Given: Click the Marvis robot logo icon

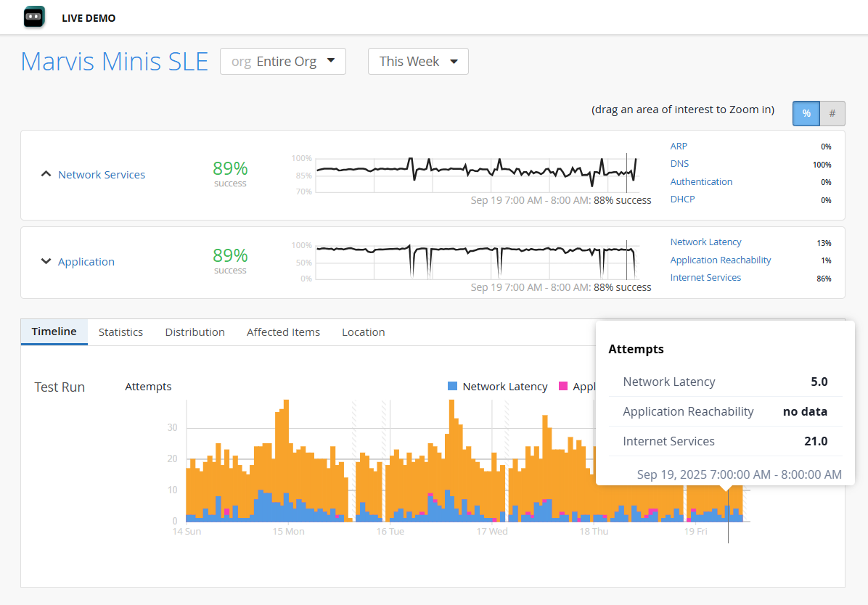Looking at the screenshot, I should (34, 17).
